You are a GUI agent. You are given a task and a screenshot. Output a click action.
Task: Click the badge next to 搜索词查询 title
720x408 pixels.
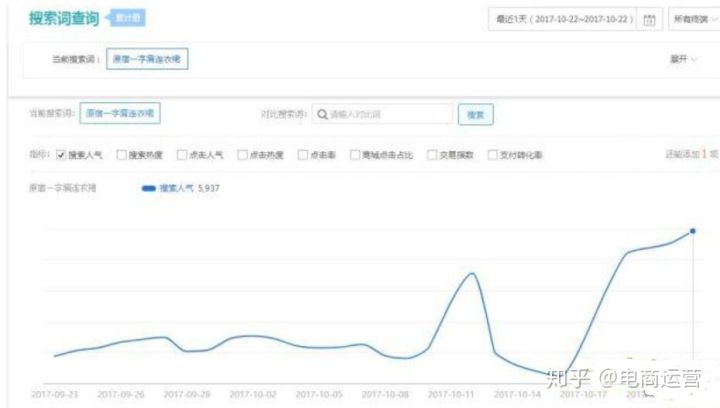tap(126, 18)
